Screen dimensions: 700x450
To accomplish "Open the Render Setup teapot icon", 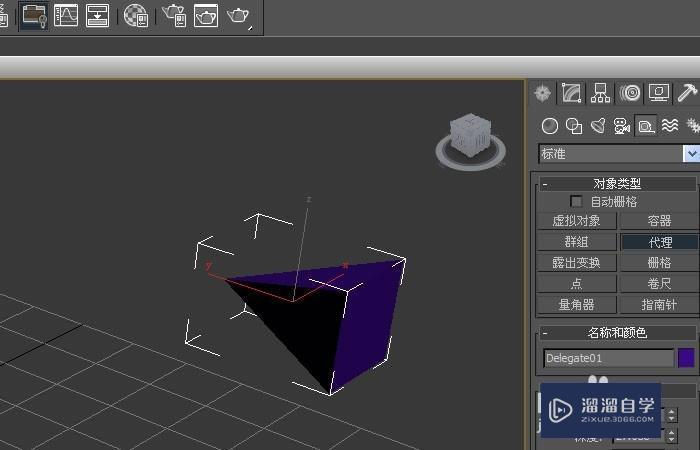I will pyautogui.click(x=174, y=15).
